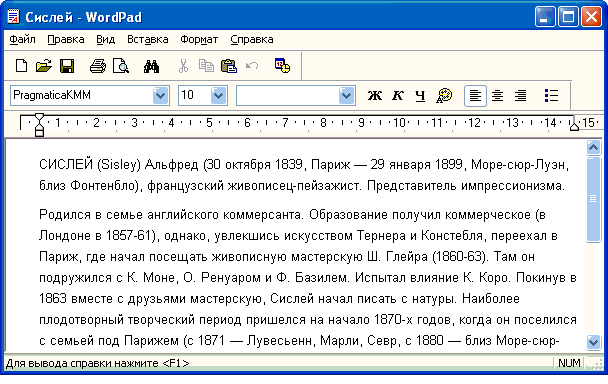Open Print Preview icon
The width and height of the screenshot is (608, 384).
(x=121, y=66)
